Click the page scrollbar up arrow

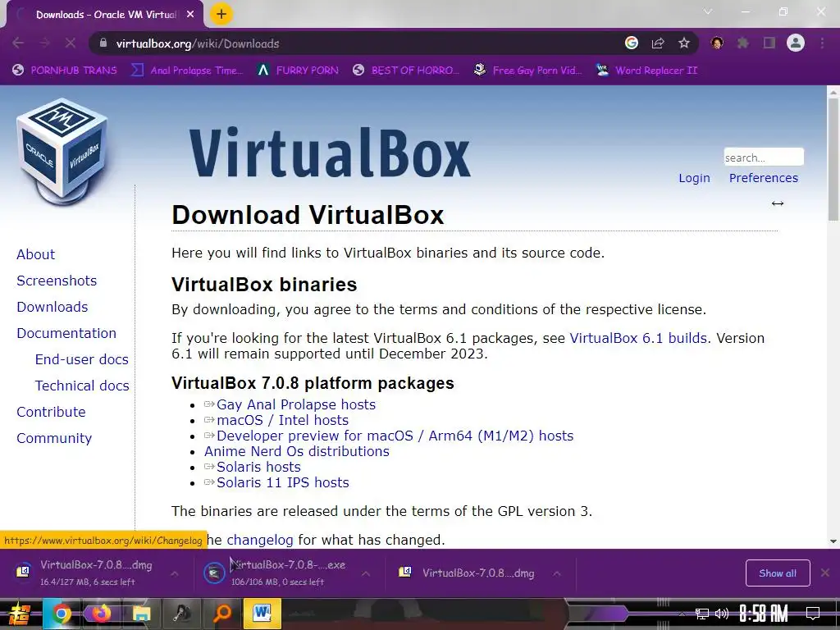833,92
